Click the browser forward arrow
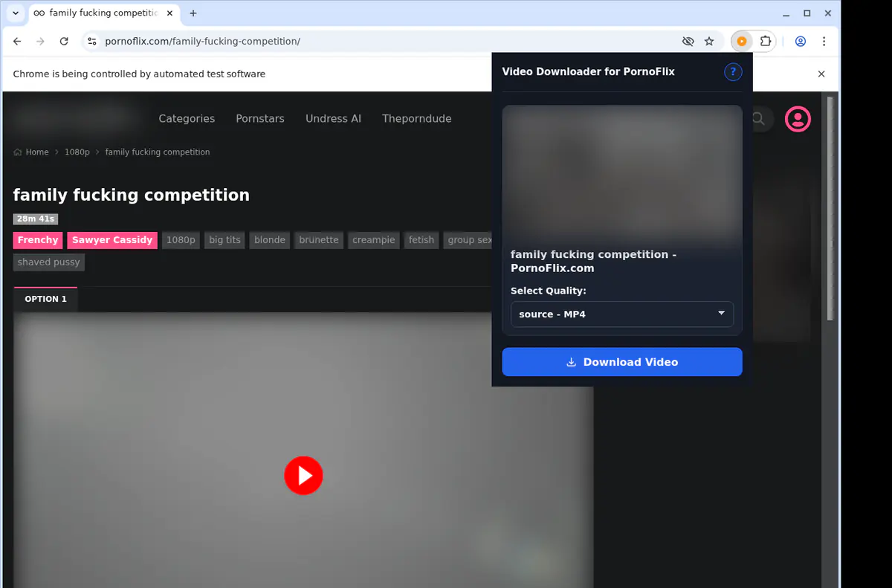892x588 pixels. point(41,42)
